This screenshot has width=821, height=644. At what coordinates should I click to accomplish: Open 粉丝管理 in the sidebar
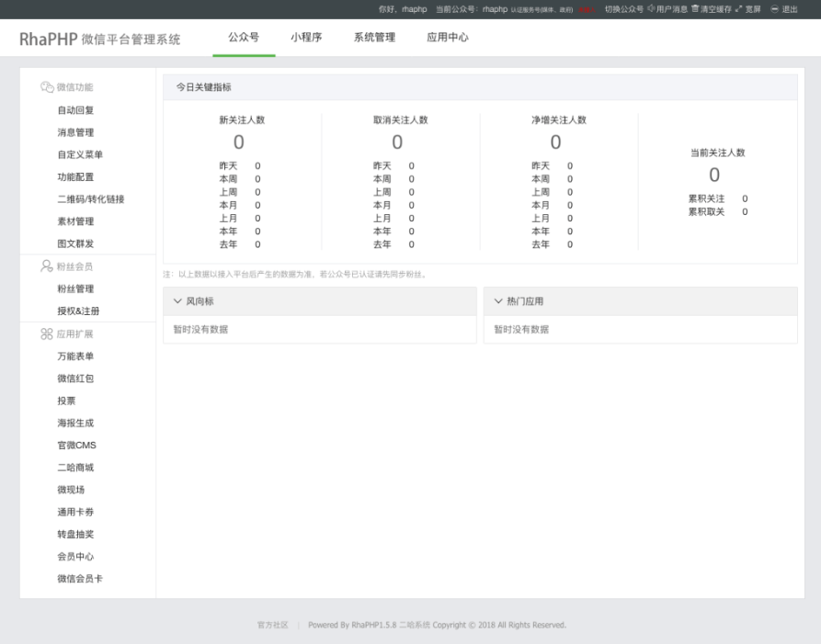point(75,288)
